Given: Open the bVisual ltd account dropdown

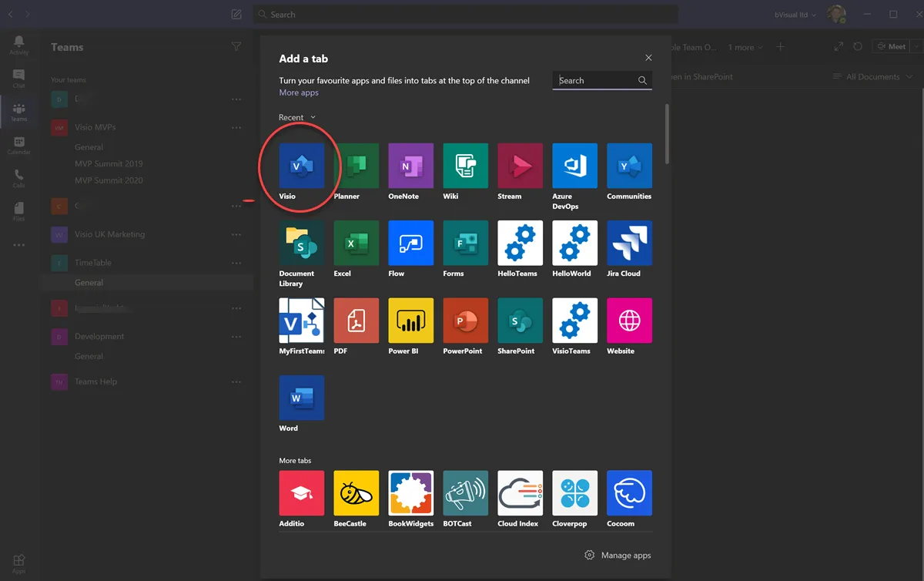Looking at the screenshot, I should 795,15.
